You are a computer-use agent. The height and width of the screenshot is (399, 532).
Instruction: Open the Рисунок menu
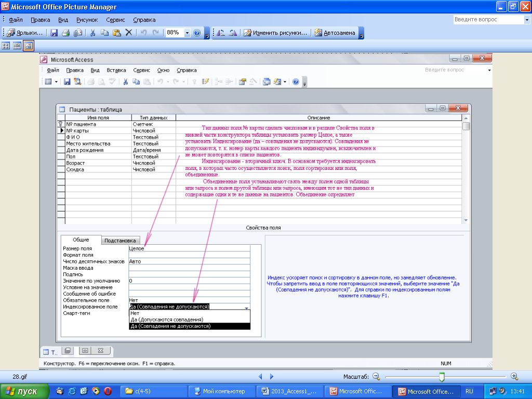pos(87,20)
